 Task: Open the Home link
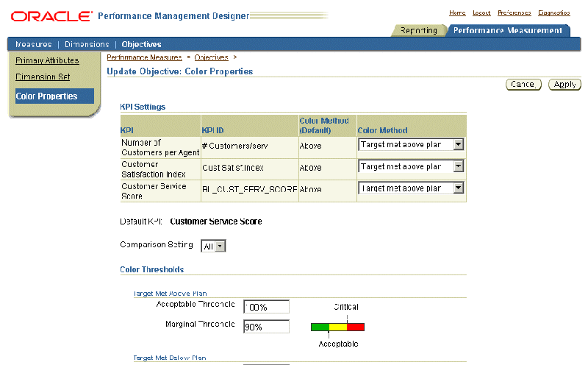[457, 13]
